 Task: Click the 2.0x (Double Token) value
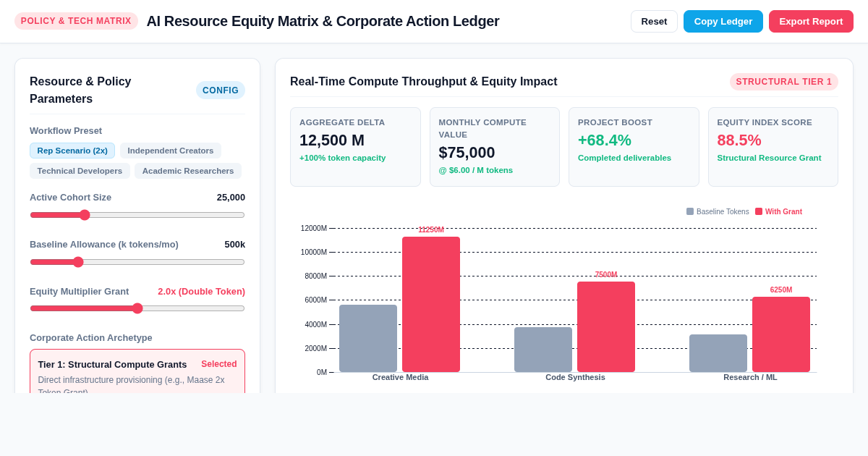(201, 291)
